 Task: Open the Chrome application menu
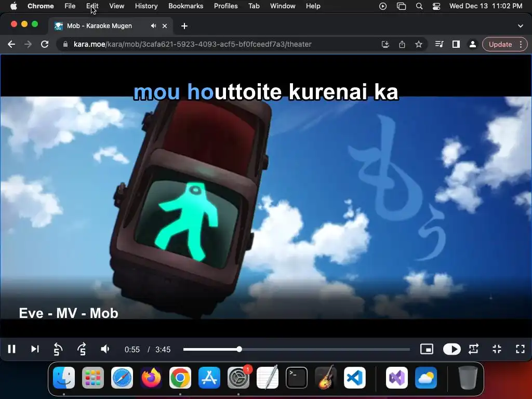tap(41, 6)
